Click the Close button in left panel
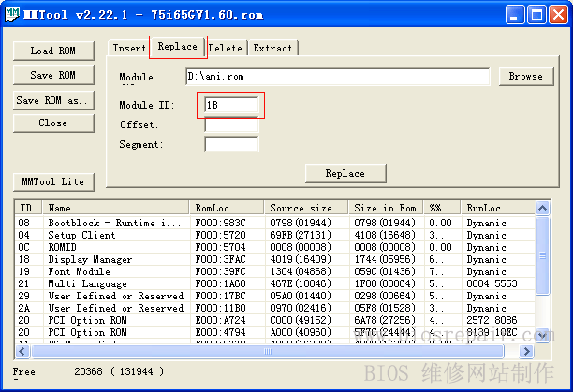Viewport: 573px width, 392px height. (x=53, y=123)
